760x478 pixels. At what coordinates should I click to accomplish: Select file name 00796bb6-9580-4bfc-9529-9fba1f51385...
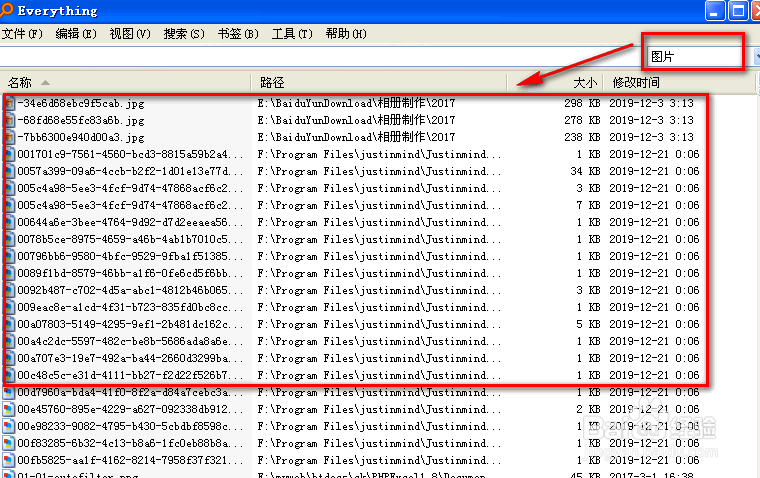[130, 256]
